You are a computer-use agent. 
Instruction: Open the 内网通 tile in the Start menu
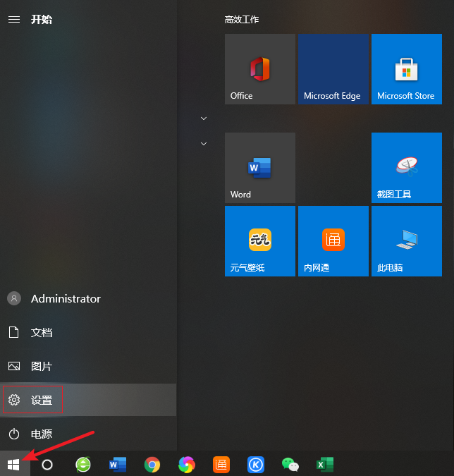pyautogui.click(x=333, y=241)
